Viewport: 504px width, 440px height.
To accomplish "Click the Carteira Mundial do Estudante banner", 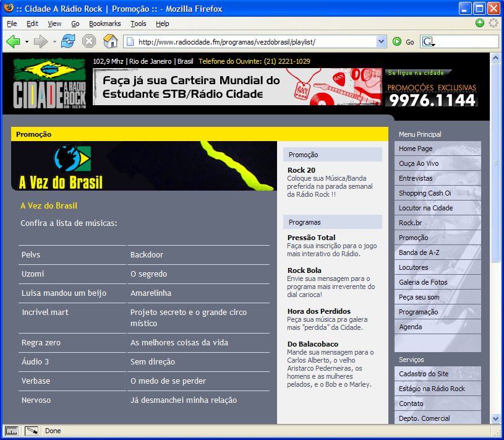I will 237,87.
